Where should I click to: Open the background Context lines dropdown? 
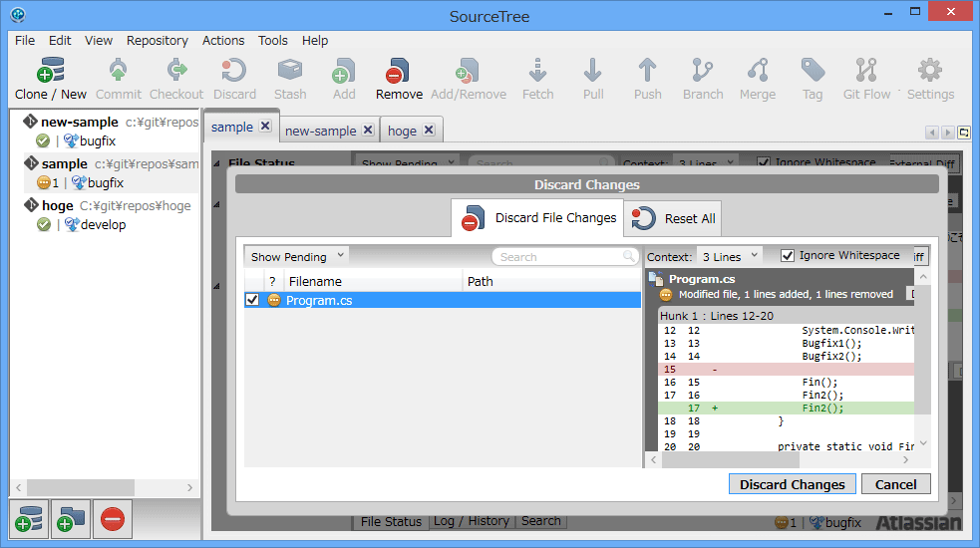point(706,161)
